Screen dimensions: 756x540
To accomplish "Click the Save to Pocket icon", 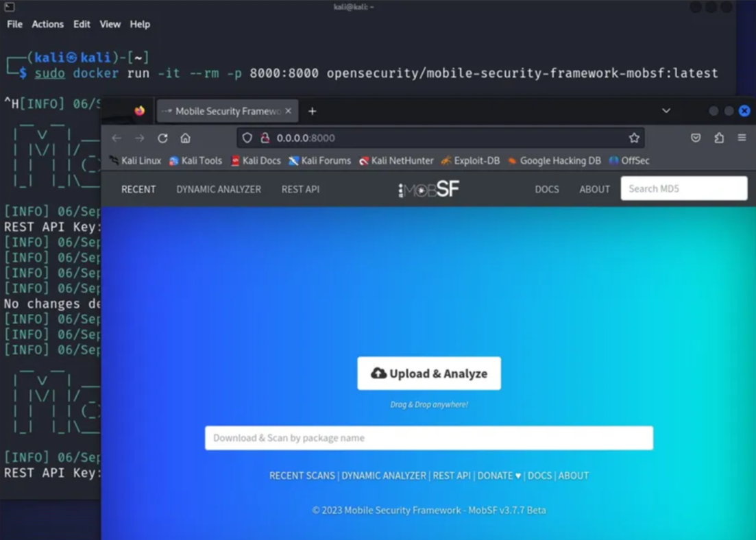I will click(696, 138).
